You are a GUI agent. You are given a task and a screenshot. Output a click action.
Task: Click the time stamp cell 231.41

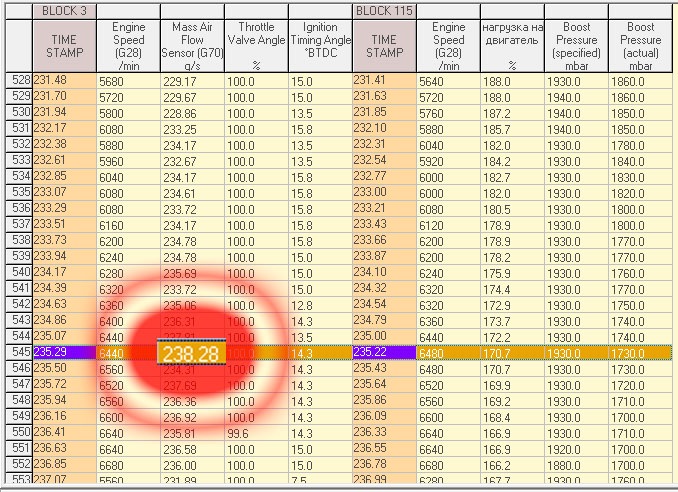click(384, 81)
